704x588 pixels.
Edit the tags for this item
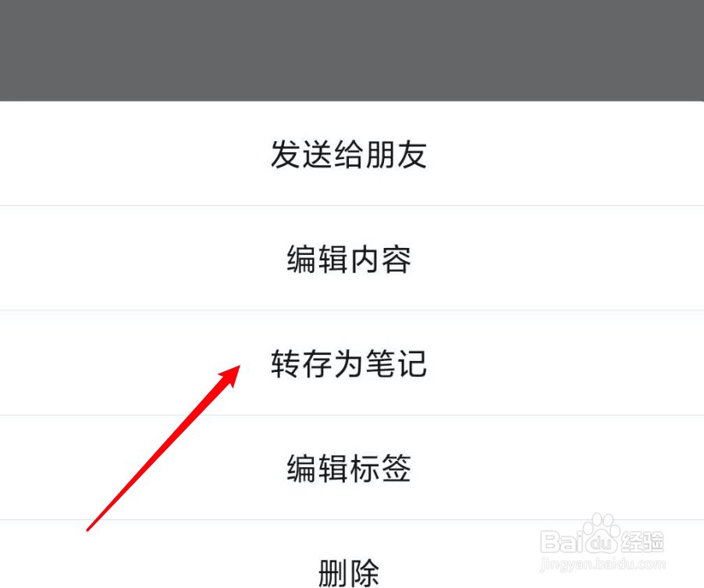click(x=352, y=468)
